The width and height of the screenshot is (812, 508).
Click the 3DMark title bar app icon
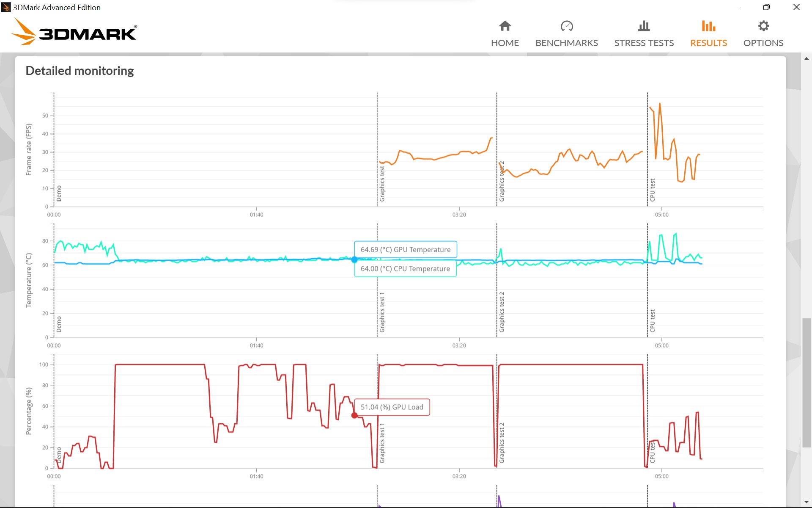coord(6,7)
